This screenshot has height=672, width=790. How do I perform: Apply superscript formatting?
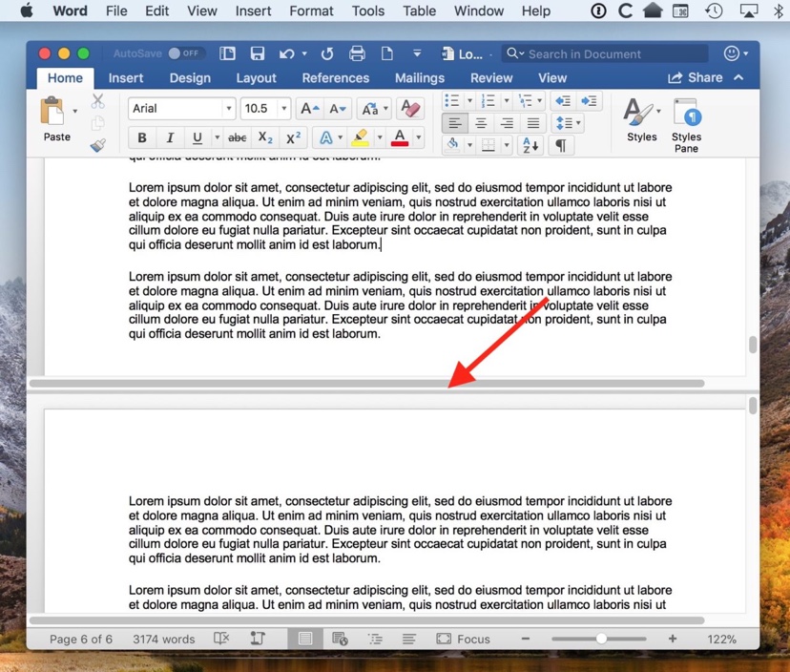tap(293, 137)
